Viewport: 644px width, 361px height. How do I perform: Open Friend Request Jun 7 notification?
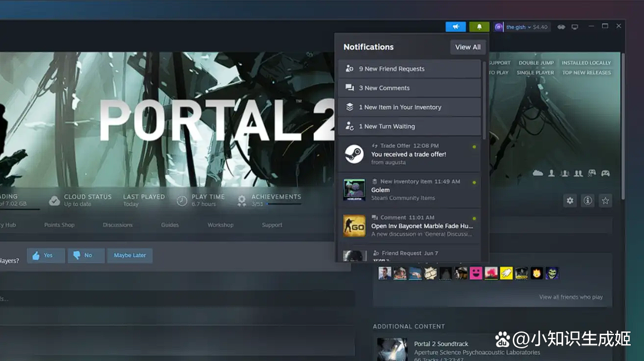click(409, 254)
